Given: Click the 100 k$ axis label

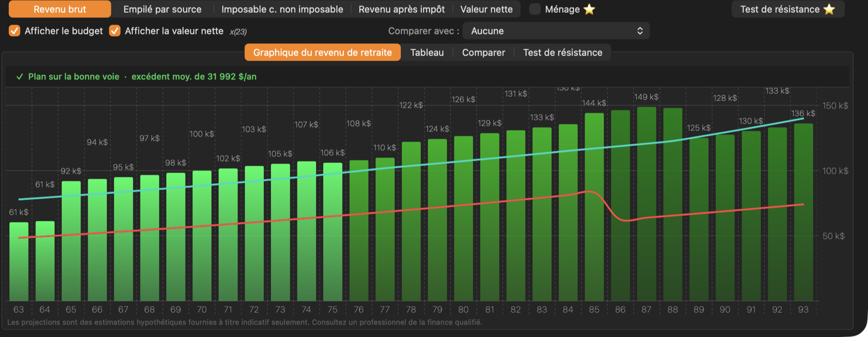Looking at the screenshot, I should click(x=835, y=170).
